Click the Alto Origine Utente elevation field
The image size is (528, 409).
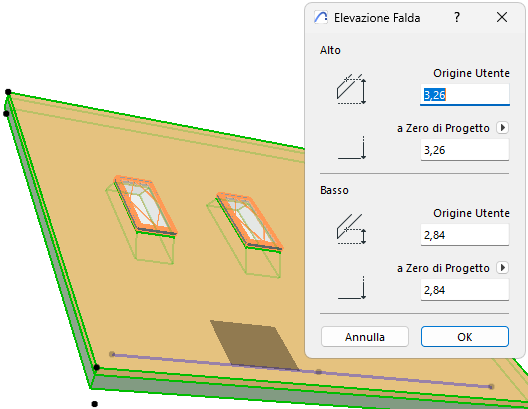point(465,95)
